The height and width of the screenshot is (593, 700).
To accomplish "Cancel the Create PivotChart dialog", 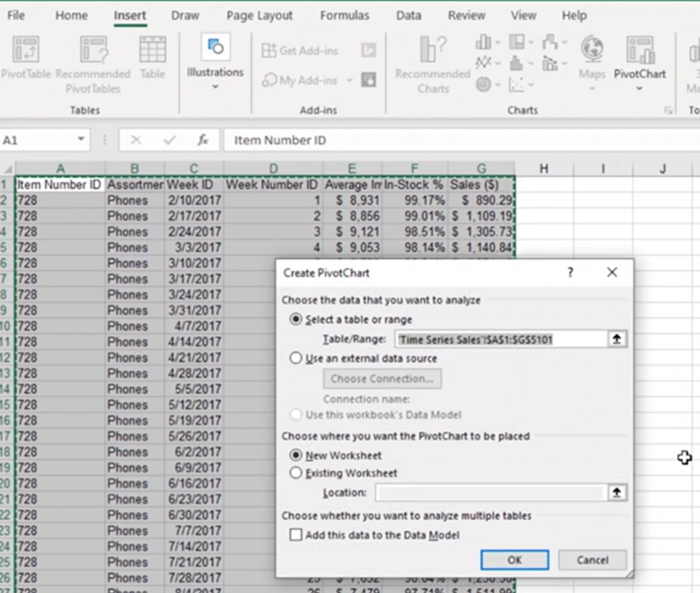I will (x=592, y=560).
